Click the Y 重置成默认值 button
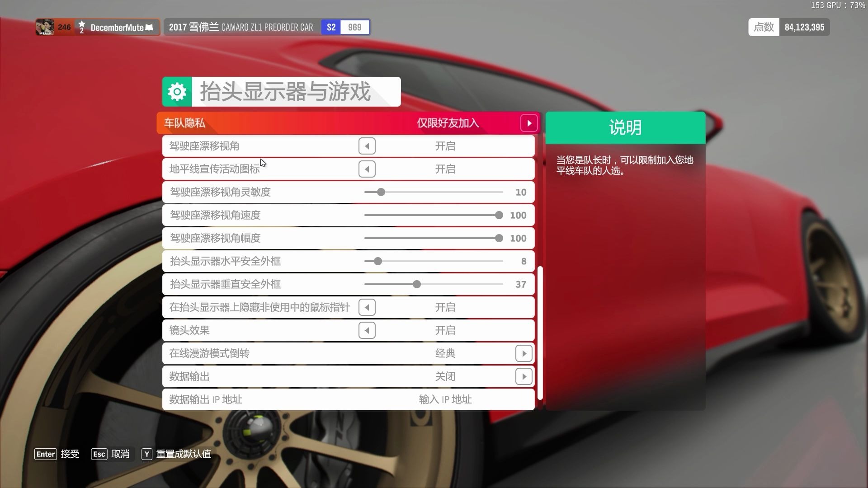The width and height of the screenshot is (868, 488). [x=177, y=454]
